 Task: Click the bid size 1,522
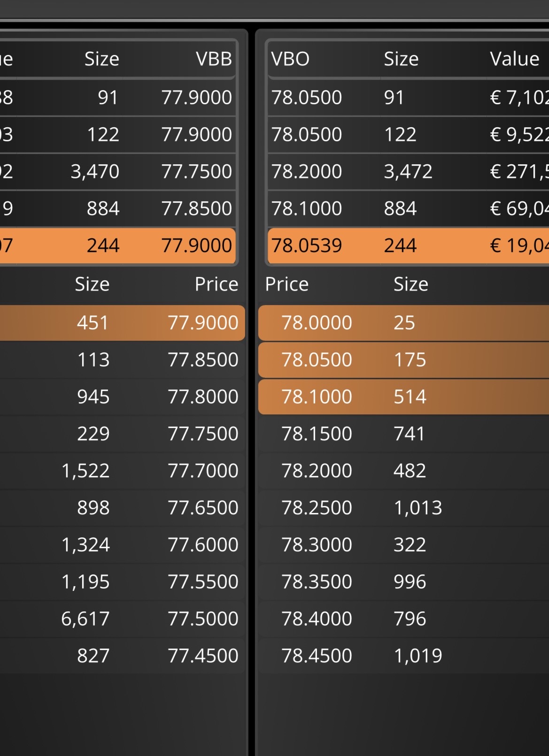pos(85,471)
